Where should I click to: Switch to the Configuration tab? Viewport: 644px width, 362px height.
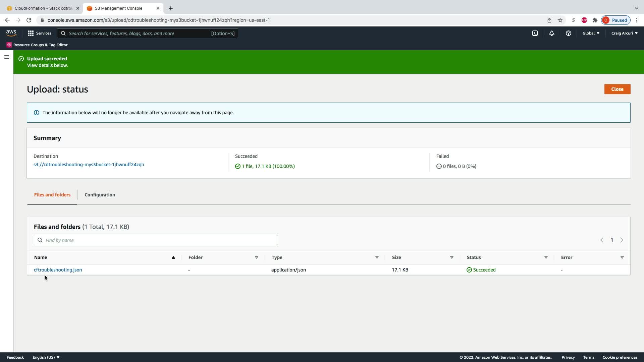tap(100, 195)
